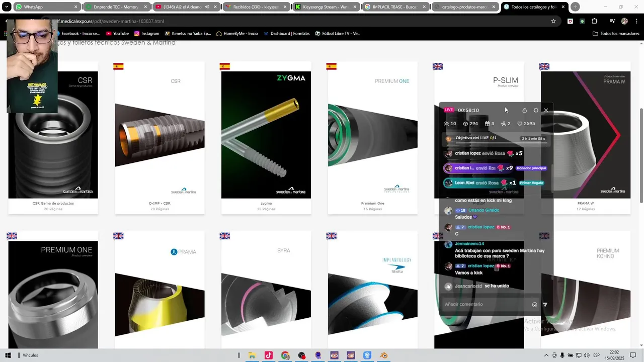Click the Donador principal badge
This screenshot has height=362, width=644.
pos(531,168)
